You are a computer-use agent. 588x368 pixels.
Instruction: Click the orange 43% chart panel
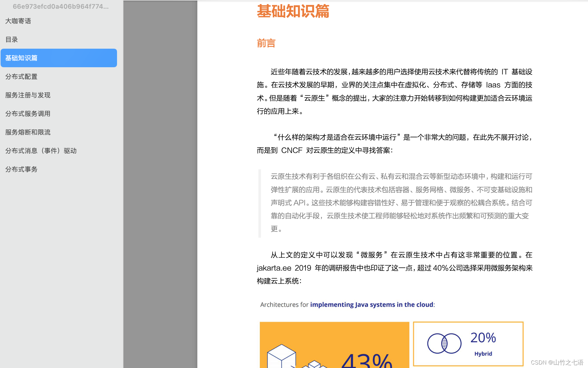tap(334, 345)
